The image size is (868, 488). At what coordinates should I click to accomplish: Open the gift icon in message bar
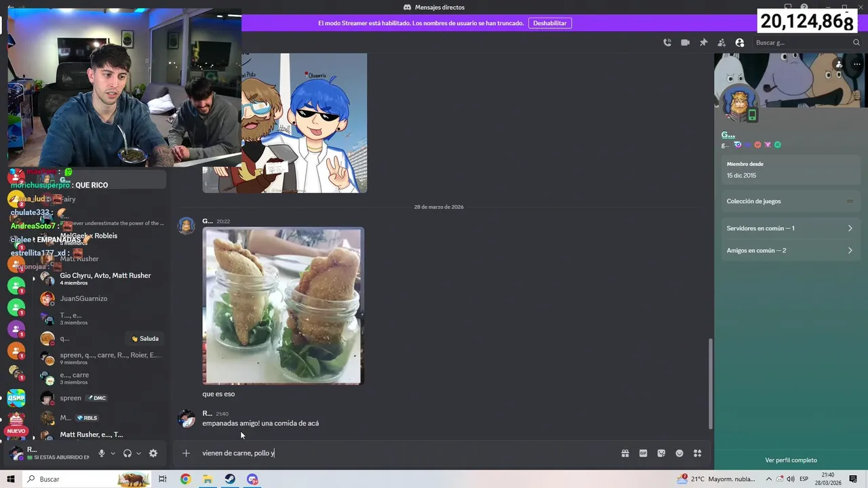625,453
